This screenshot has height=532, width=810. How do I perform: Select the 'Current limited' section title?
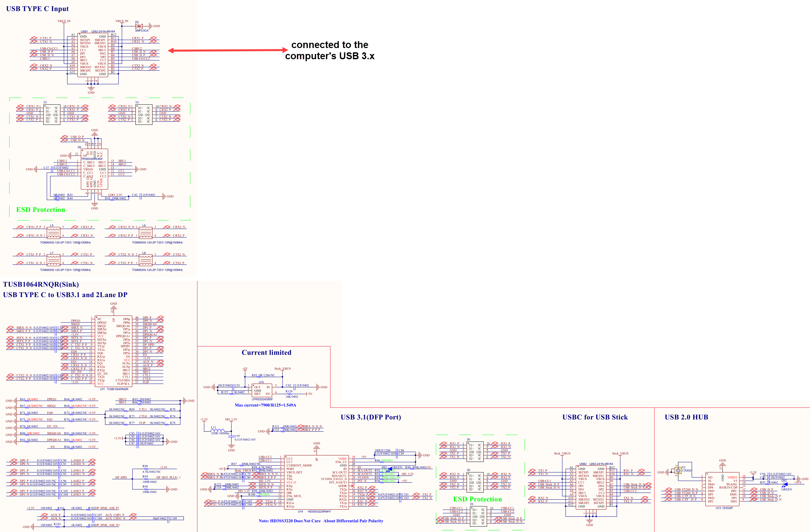[x=266, y=352]
